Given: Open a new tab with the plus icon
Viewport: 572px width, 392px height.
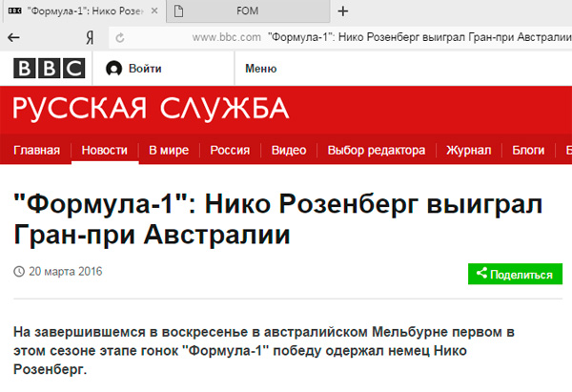Looking at the screenshot, I should coord(343,11).
